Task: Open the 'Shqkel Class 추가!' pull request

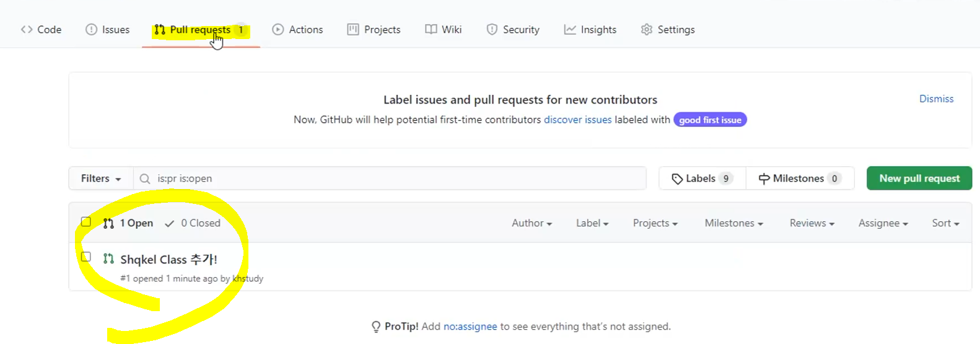Action: [x=168, y=260]
